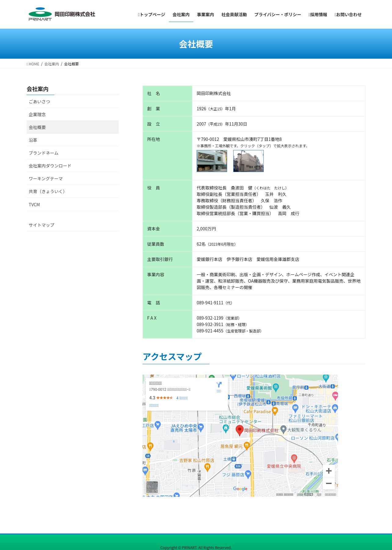392x550 pixels.
Task: Zoom in on the map with plus button
Action: click(329, 471)
